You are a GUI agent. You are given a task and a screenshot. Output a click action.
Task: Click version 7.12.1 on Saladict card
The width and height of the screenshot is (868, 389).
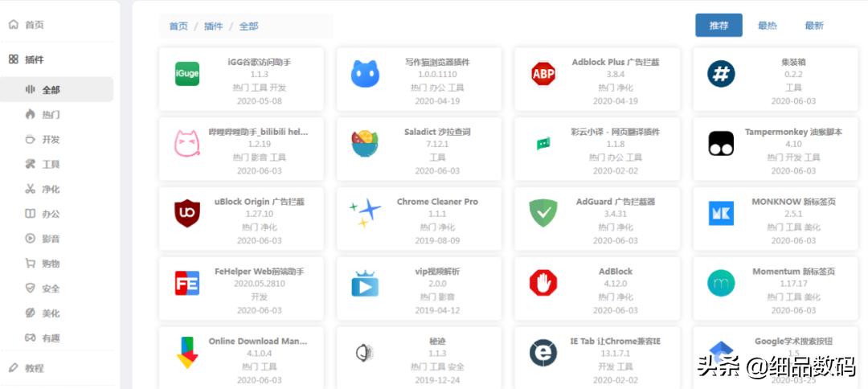(437, 145)
